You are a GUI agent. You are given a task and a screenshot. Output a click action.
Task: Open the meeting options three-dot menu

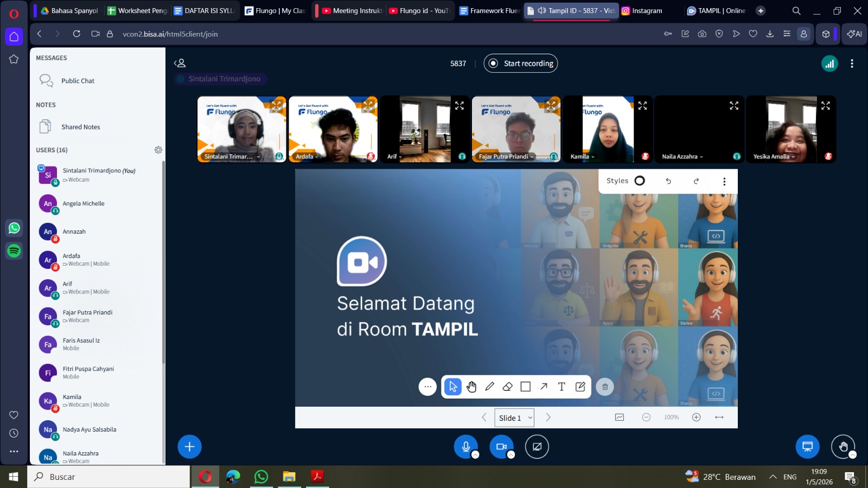coord(852,63)
